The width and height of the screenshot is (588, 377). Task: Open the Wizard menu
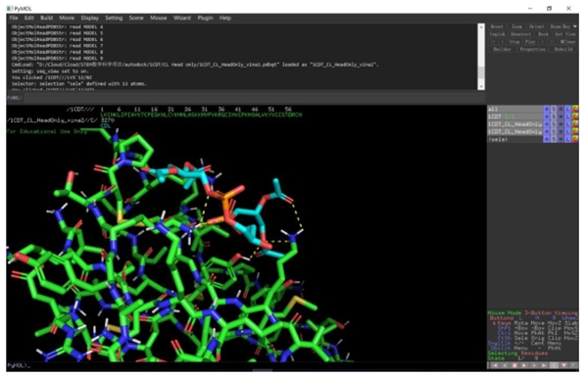tap(182, 18)
